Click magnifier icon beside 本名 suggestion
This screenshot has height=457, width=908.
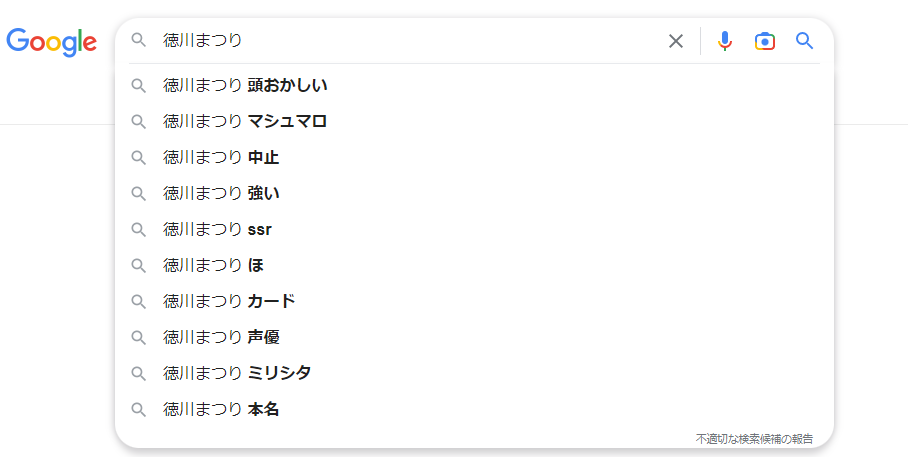click(x=138, y=410)
